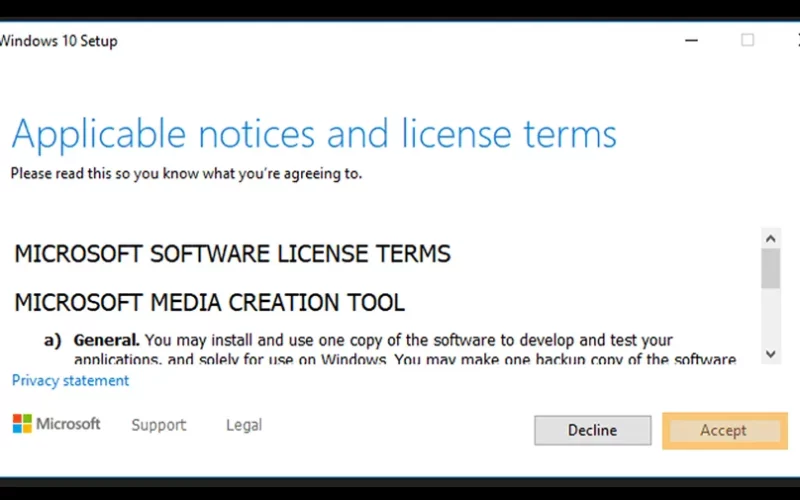The height and width of the screenshot is (500, 800).
Task: Click the license text scroll down arrow
Action: [x=770, y=354]
